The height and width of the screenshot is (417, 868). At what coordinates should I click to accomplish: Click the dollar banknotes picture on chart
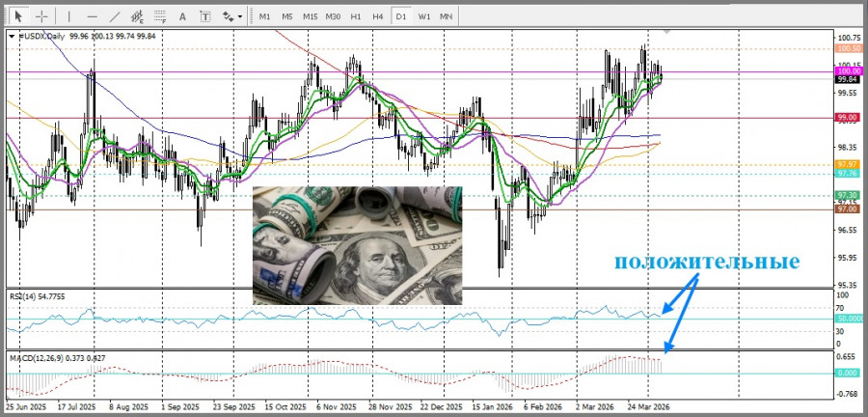tap(357, 245)
